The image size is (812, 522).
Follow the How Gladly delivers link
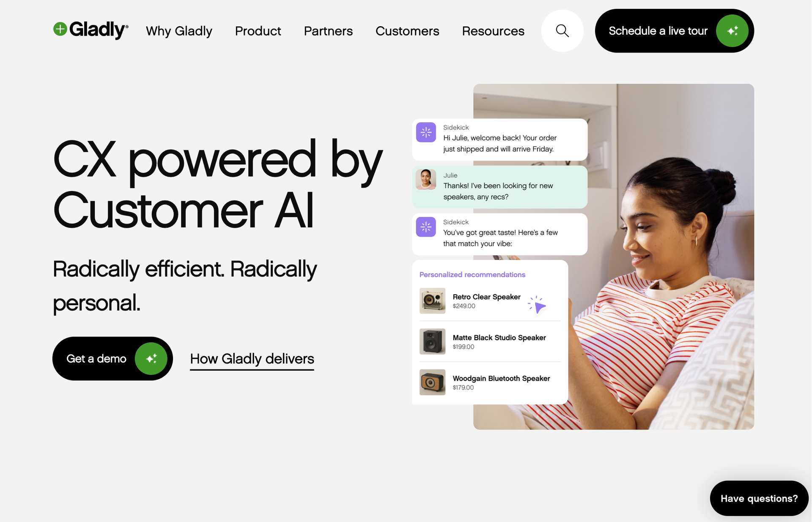click(252, 359)
